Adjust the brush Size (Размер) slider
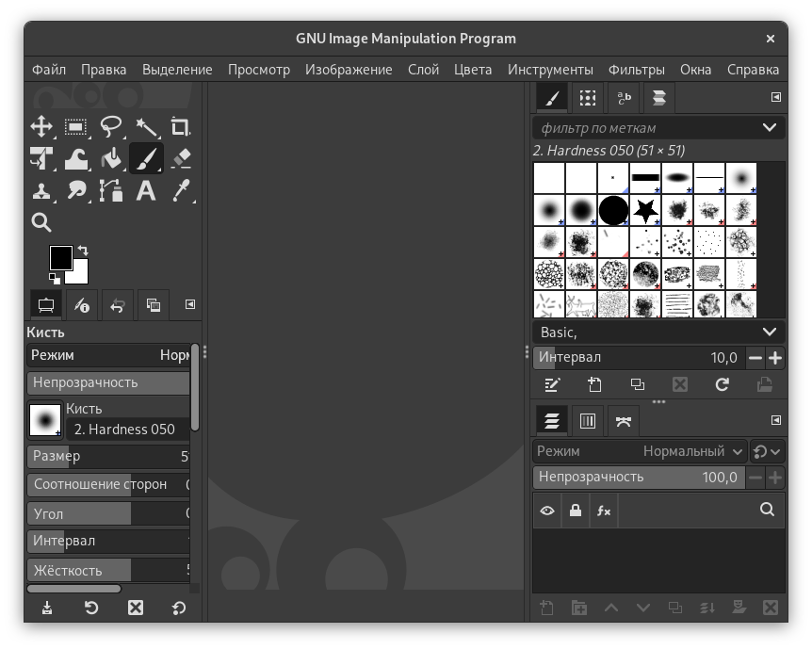The image size is (812, 649). [x=108, y=456]
